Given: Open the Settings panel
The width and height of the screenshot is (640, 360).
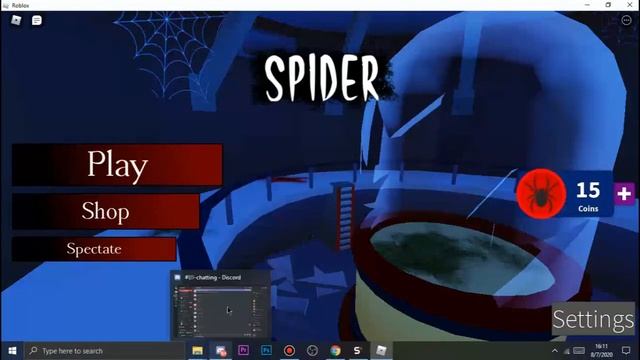Looking at the screenshot, I should 593,319.
